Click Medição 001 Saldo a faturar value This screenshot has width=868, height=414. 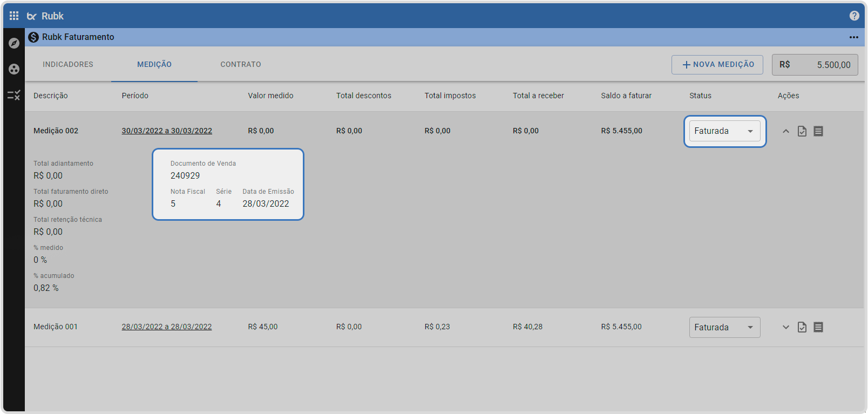coord(621,327)
